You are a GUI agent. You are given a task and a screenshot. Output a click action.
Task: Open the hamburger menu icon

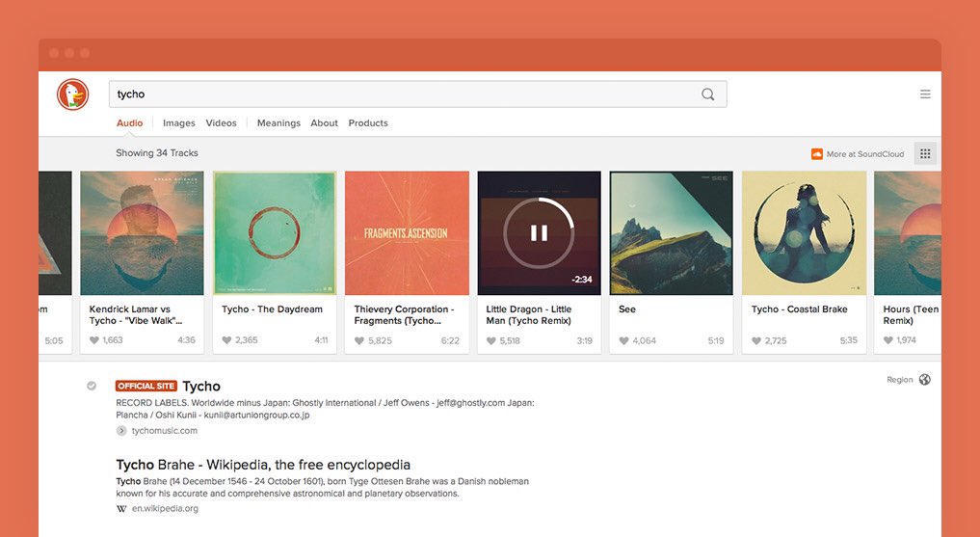click(x=925, y=94)
